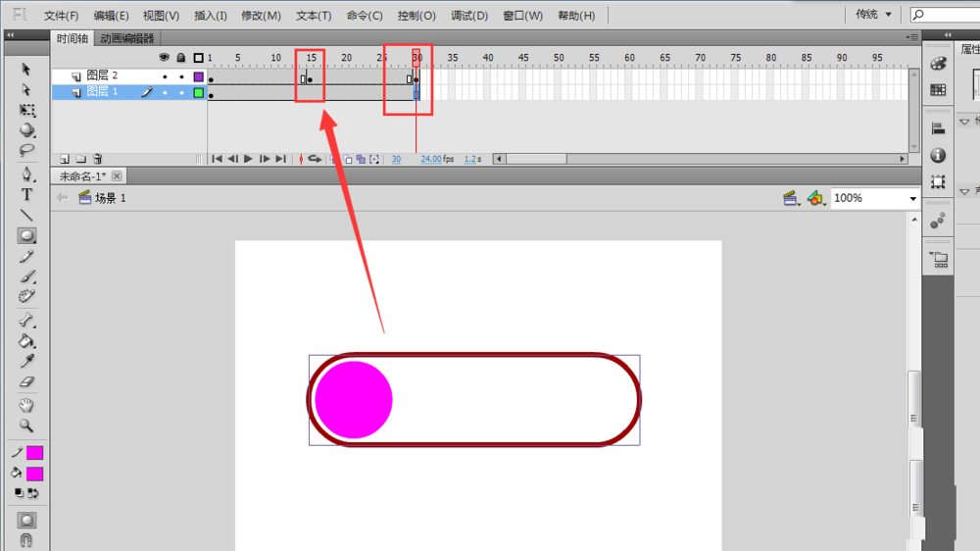Viewport: 980px width, 551px height.
Task: Select the Subselection tool
Action: click(25, 89)
